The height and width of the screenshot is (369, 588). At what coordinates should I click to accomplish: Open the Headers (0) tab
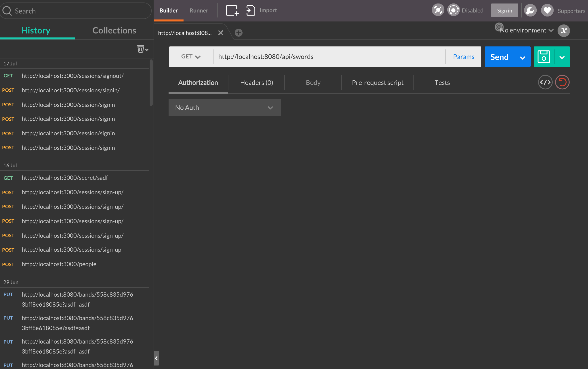pyautogui.click(x=256, y=83)
